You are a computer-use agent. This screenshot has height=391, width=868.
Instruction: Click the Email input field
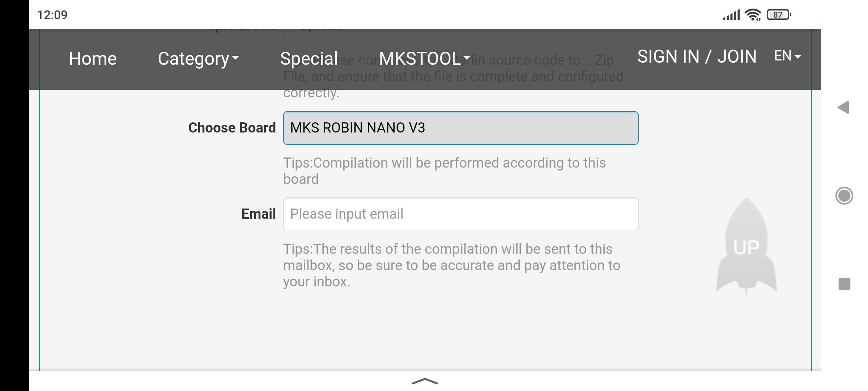[460, 214]
